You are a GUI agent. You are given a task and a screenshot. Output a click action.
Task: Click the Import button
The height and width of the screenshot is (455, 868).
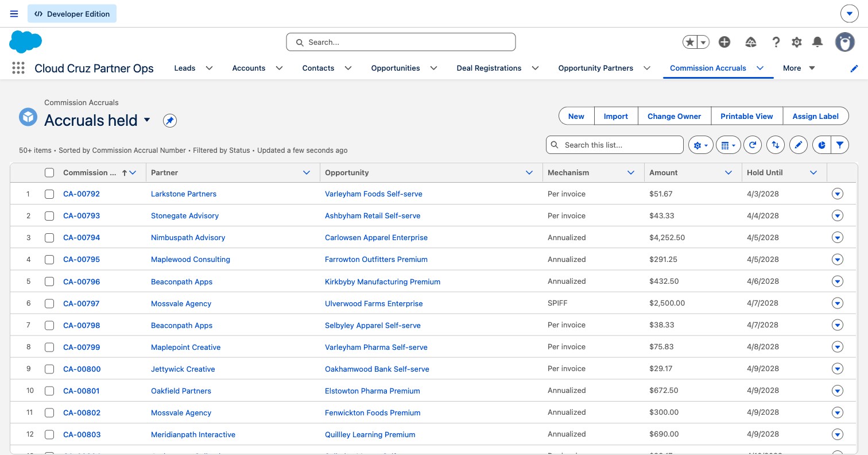pos(616,116)
